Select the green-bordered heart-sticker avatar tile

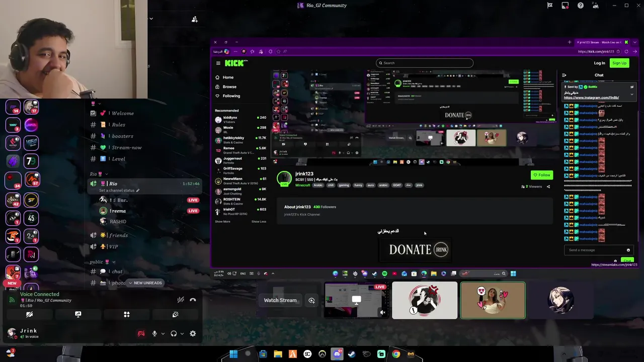(x=493, y=301)
